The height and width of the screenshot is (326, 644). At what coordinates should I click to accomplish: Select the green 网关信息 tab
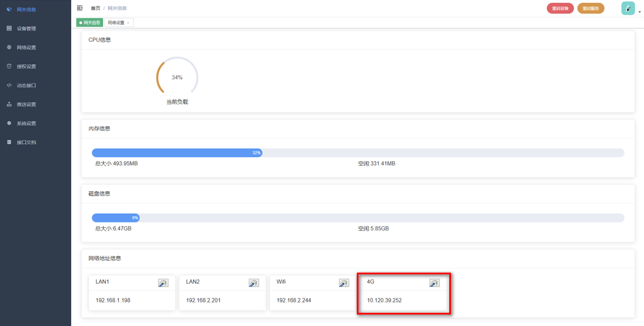click(x=90, y=22)
